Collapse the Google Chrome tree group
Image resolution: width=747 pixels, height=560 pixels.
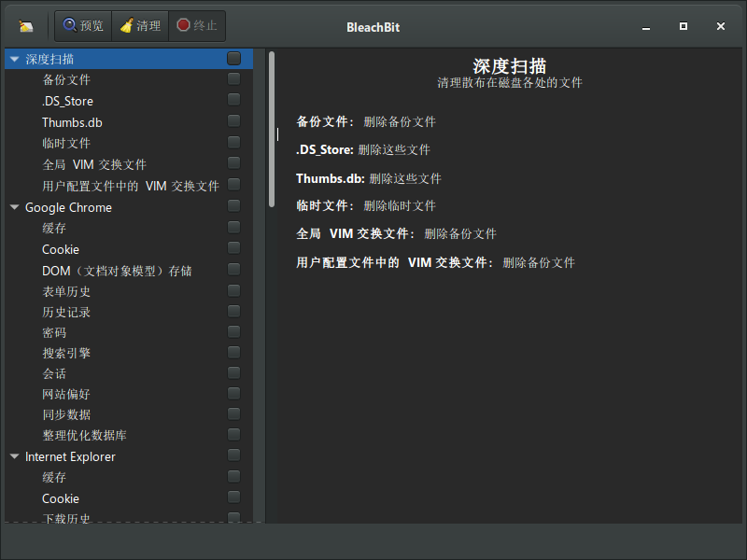(x=14, y=207)
